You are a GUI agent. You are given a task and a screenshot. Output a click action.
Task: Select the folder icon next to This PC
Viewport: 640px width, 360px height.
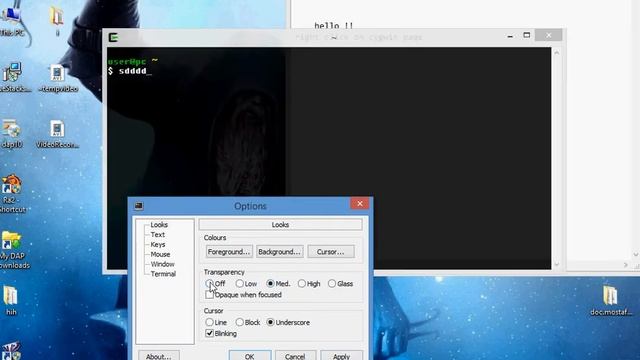click(x=57, y=20)
